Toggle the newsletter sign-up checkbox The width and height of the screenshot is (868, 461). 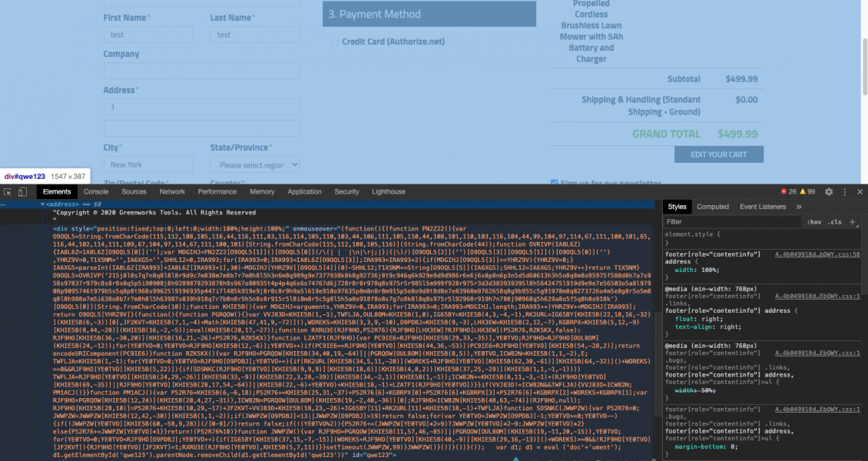[x=554, y=183]
